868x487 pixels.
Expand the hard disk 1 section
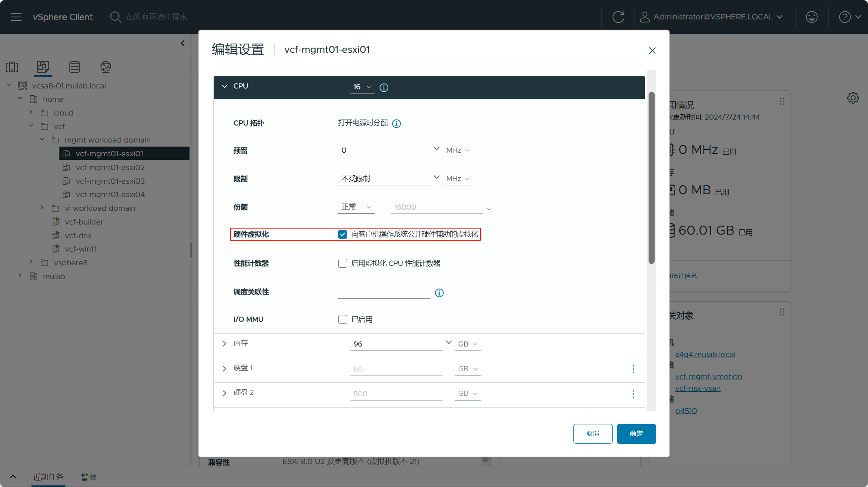pos(225,368)
